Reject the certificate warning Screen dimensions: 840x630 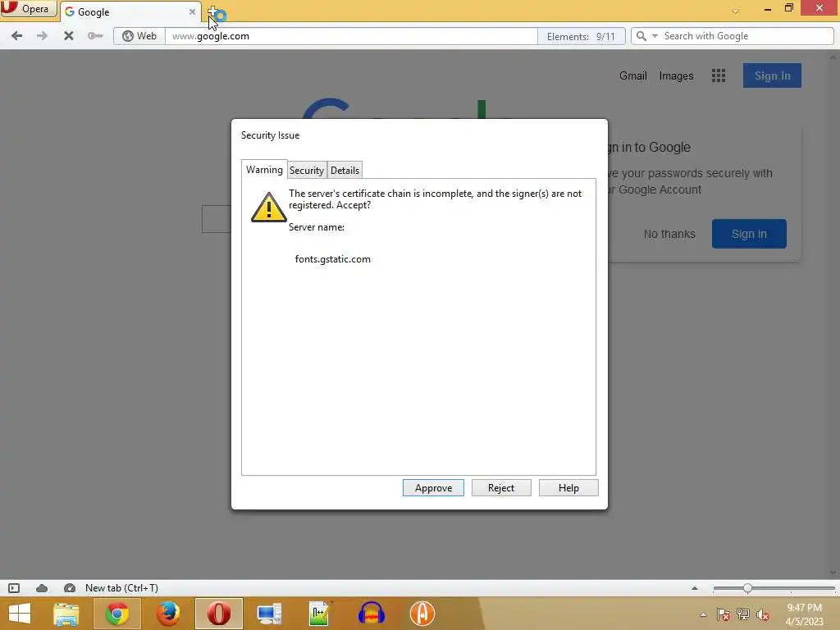501,487
